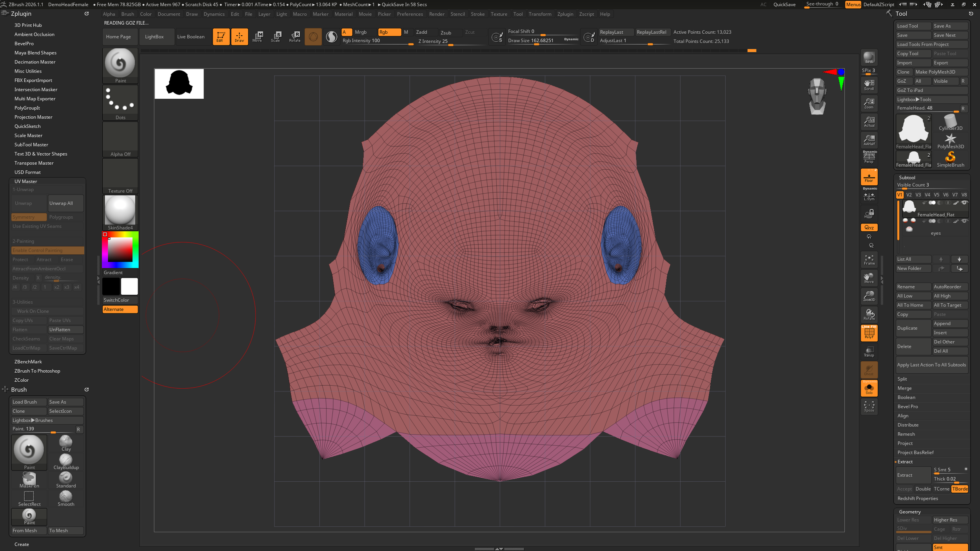The width and height of the screenshot is (980, 551).
Task: Expand the 3-Utilities section in UV Master
Action: (23, 302)
